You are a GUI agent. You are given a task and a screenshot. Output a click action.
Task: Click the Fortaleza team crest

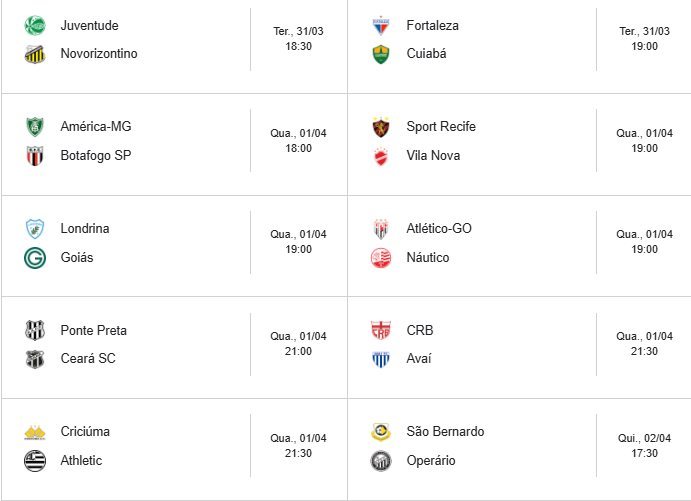tap(380, 25)
